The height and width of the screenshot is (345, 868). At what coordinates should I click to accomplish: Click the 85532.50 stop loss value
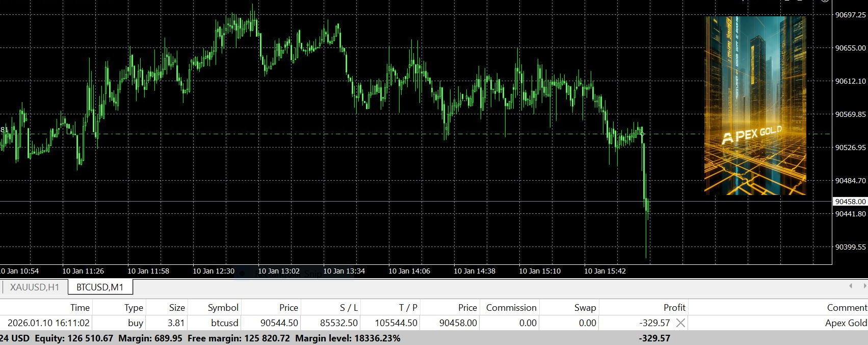338,323
